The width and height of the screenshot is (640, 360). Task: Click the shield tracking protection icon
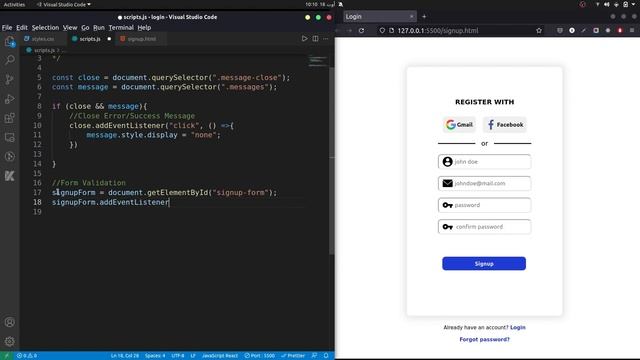[382, 31]
